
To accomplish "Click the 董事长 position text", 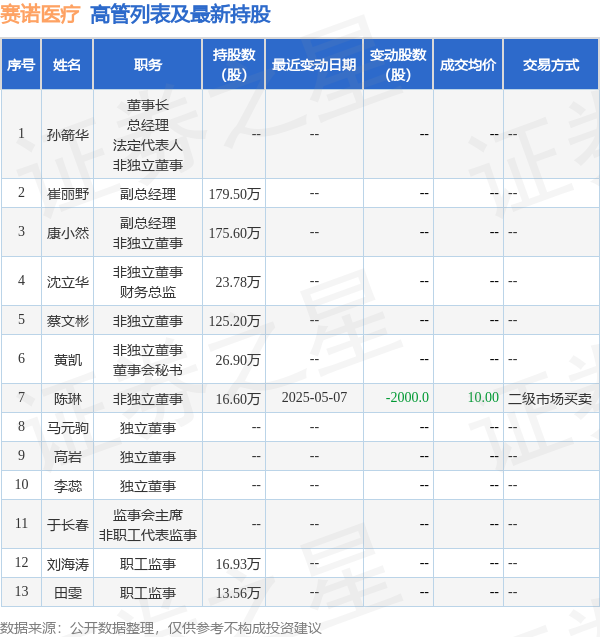I will 148,105.
